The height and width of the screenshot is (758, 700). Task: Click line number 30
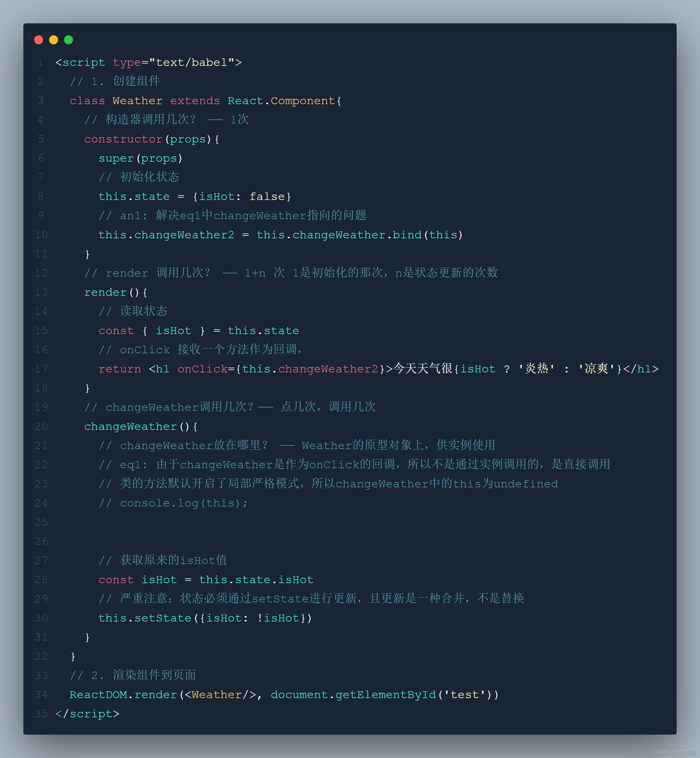click(41, 618)
